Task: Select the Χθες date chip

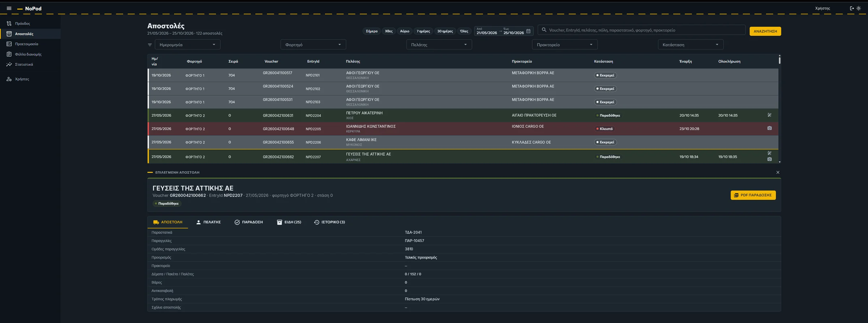Action: click(x=389, y=31)
